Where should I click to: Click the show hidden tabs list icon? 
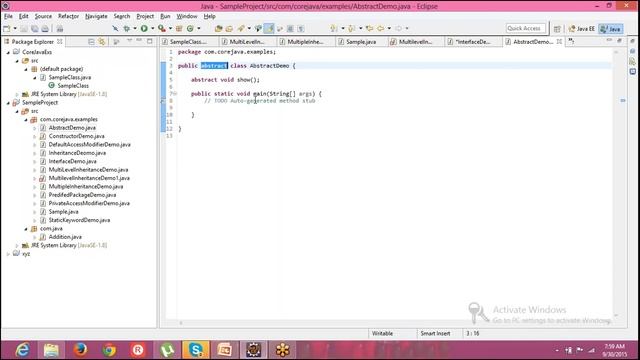pyautogui.click(x=571, y=41)
